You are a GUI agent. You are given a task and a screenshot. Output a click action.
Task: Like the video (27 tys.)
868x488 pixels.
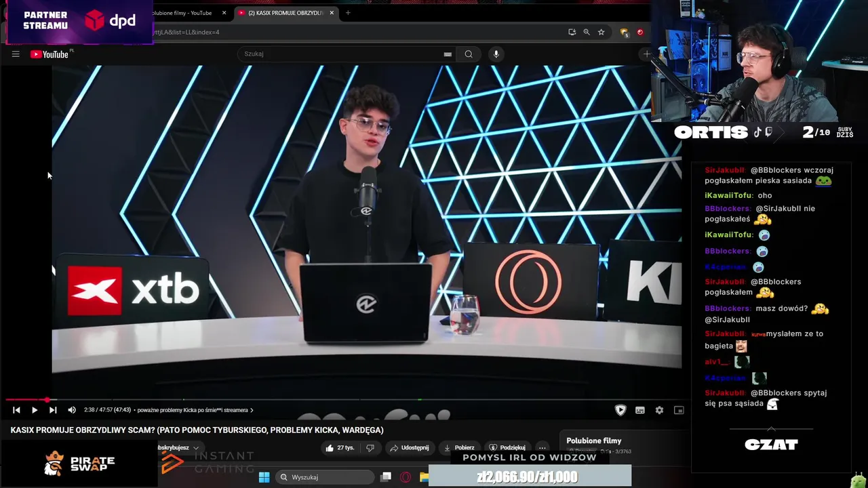(340, 447)
